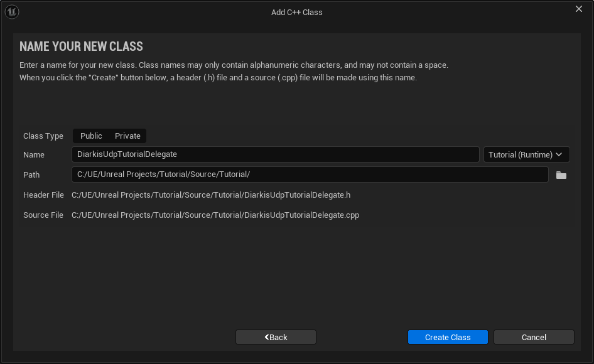Open the Tutorial (Runtime) module dropdown

coord(526,154)
